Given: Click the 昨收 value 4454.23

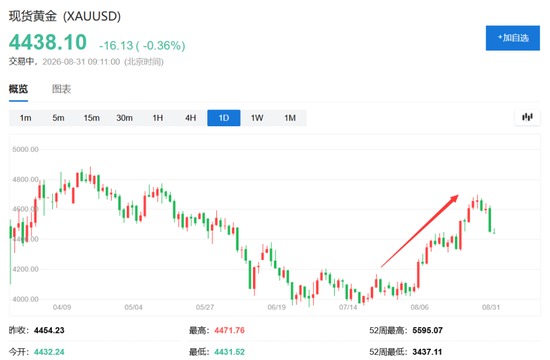Looking at the screenshot, I should pyautogui.click(x=49, y=330).
